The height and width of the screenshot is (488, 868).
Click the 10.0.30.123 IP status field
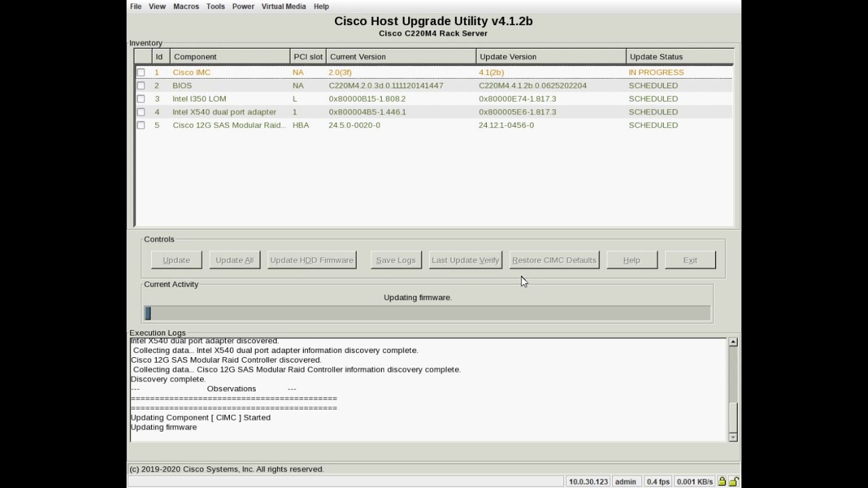point(588,482)
